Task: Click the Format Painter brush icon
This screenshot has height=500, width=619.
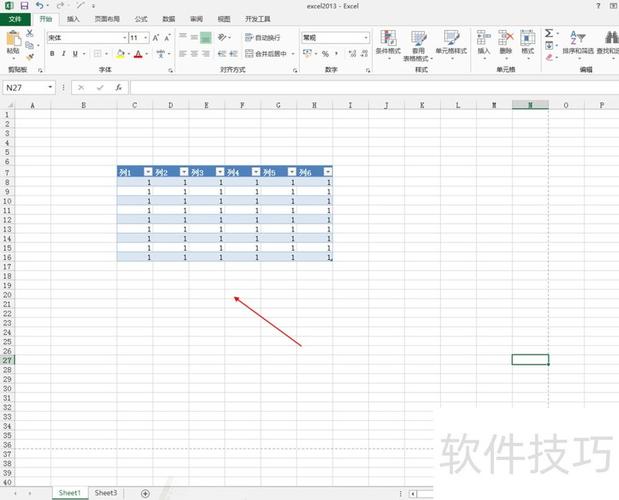Action: 30,57
